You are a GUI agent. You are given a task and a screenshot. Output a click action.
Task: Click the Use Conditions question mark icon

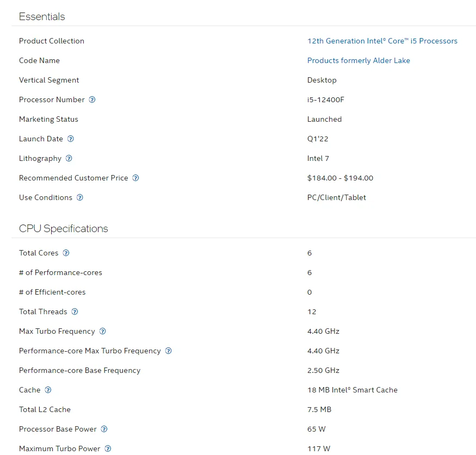coord(80,197)
